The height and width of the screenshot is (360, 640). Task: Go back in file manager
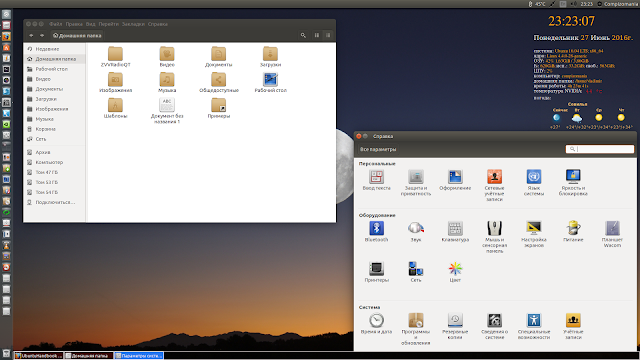pyautogui.click(x=31, y=36)
